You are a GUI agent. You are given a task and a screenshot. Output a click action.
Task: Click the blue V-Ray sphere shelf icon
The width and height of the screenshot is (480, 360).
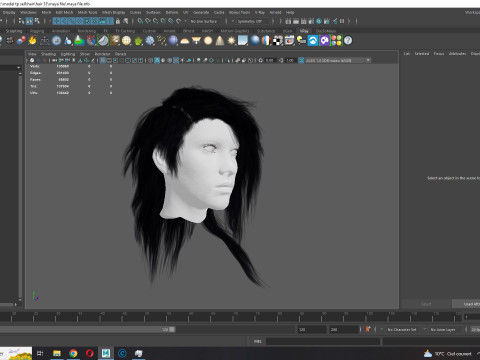pyautogui.click(x=173, y=41)
